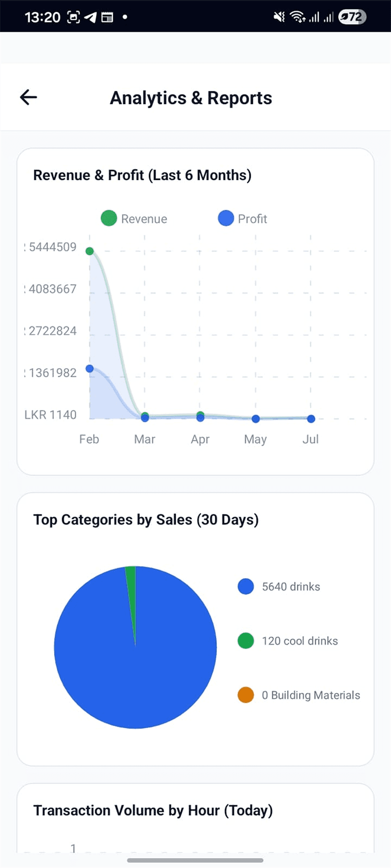Image resolution: width=391 pixels, height=868 pixels.
Task: Tap the Mar data point
Action: (x=145, y=417)
